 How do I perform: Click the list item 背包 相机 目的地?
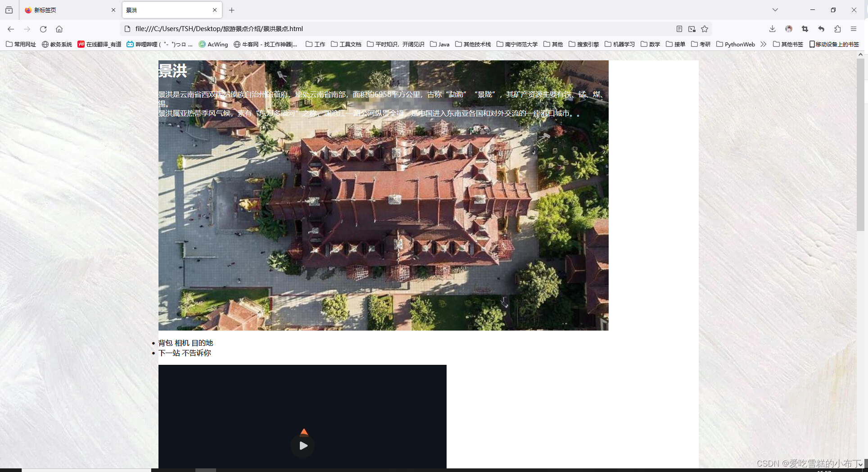click(x=185, y=343)
